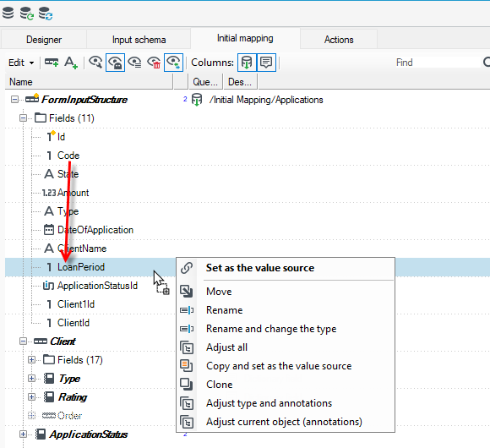Click the link-number icon beside ApplicationStatusId
Image resolution: width=490 pixels, height=448 pixels.
pyautogui.click(x=48, y=286)
